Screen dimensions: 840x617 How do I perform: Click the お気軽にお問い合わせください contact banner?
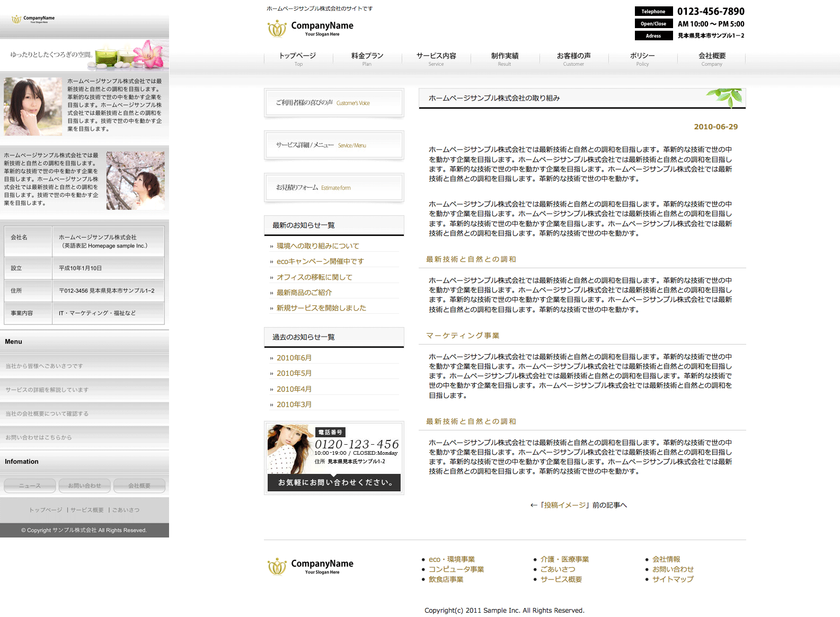pyautogui.click(x=334, y=482)
